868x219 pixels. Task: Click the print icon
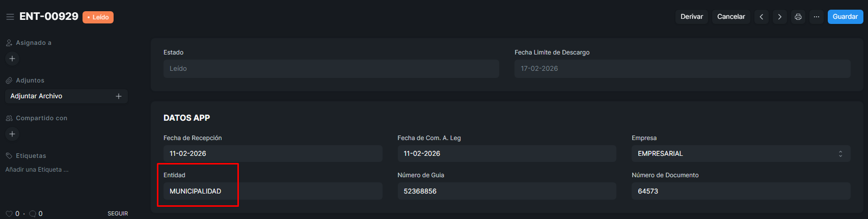(798, 17)
